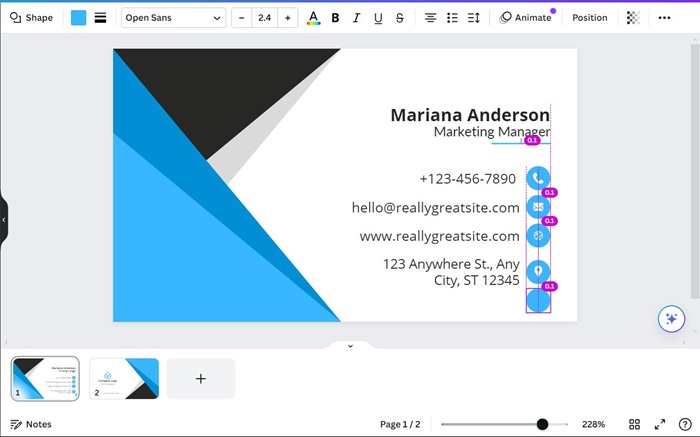
Task: Increase font size with plus button
Action: click(x=288, y=18)
